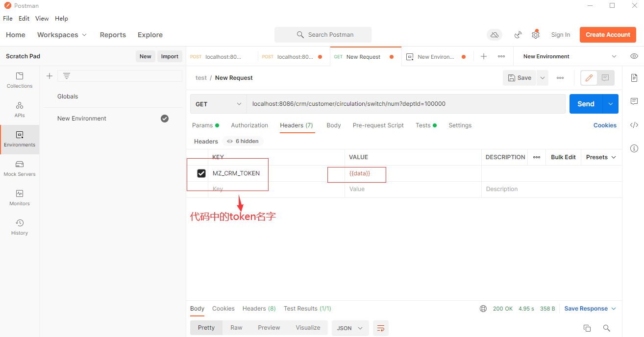Image resolution: width=644 pixels, height=337 pixels.
Task: Open the Monitors sidebar panel
Action: [20, 198]
